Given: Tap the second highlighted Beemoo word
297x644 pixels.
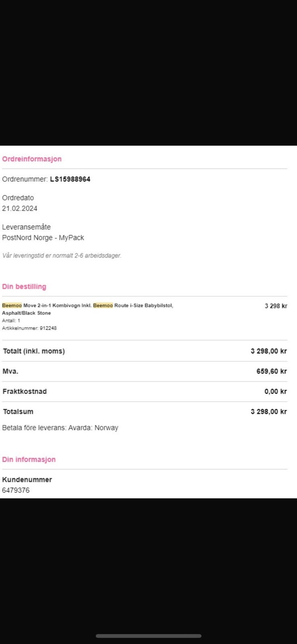Looking at the screenshot, I should (x=103, y=305).
